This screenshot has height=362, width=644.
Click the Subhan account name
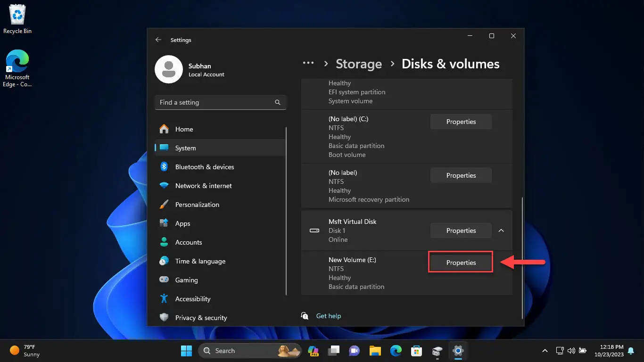click(200, 66)
